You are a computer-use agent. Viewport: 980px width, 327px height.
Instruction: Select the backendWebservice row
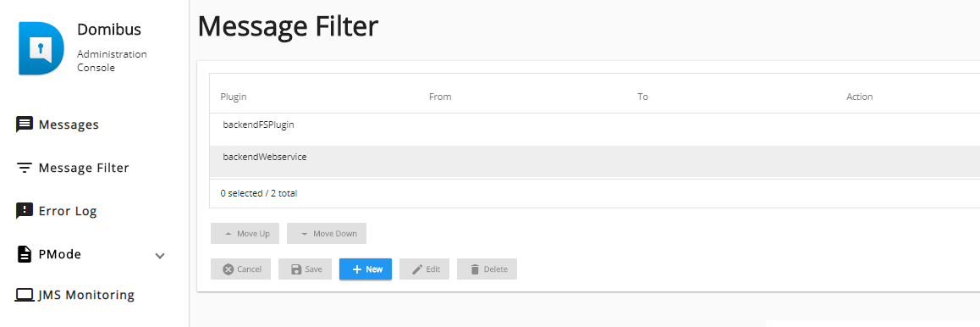point(594,162)
